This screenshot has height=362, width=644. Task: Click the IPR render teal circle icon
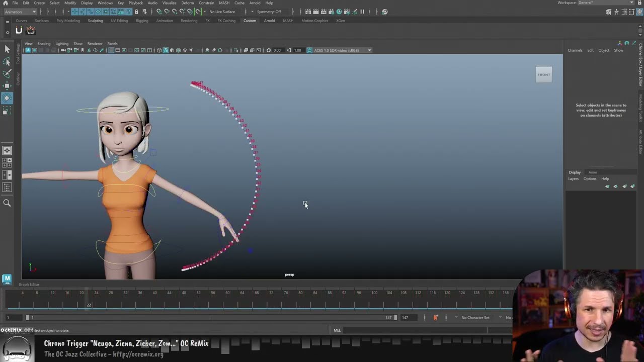(x=339, y=12)
